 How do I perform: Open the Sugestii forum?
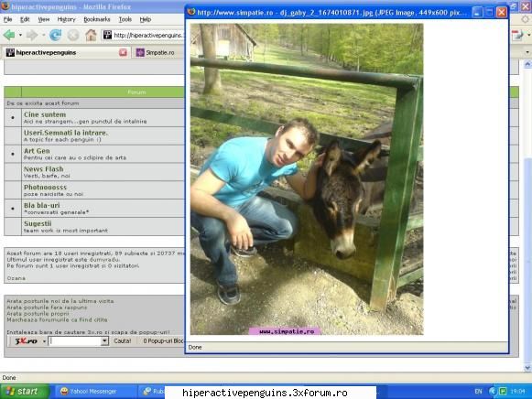(x=38, y=223)
